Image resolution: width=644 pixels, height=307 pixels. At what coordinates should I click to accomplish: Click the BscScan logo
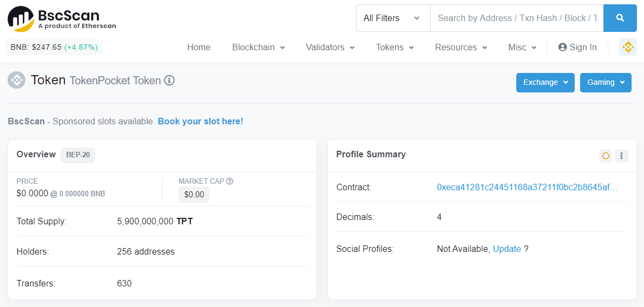coord(62,19)
